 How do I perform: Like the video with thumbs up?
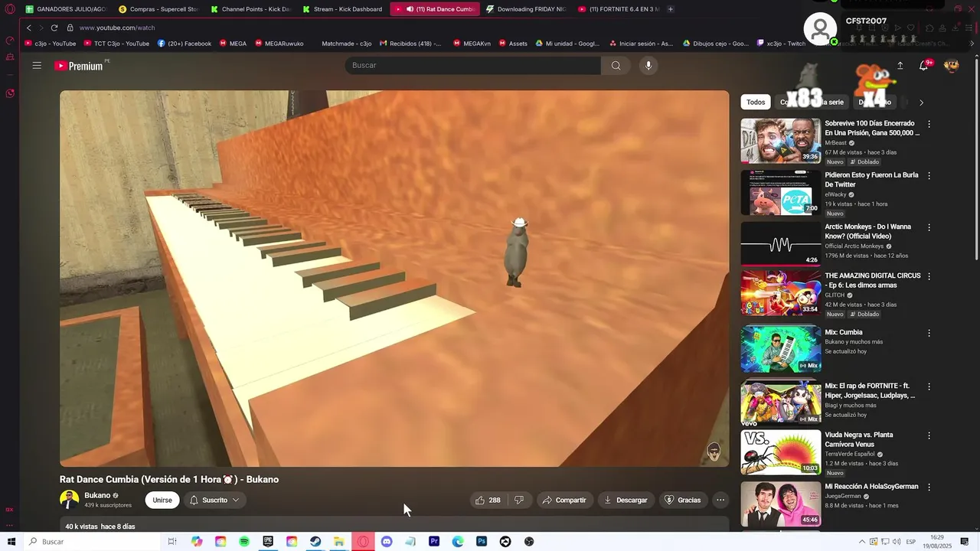point(488,500)
